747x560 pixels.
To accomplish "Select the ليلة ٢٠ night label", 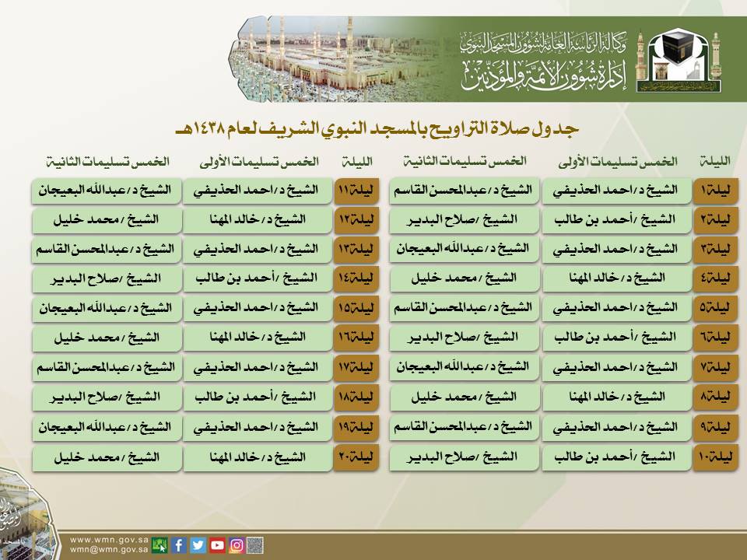I will click(x=356, y=457).
